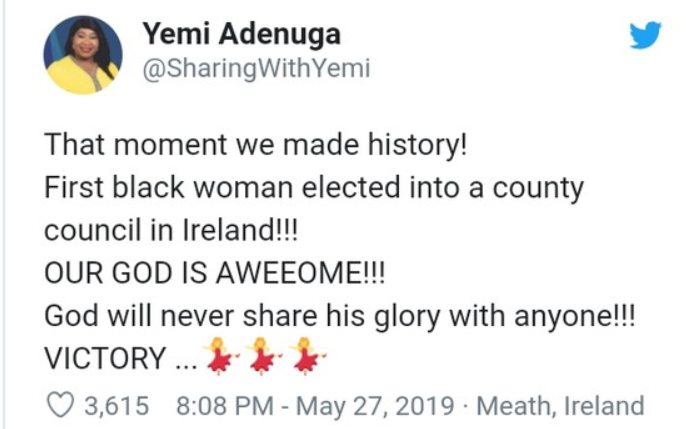
Task: Like the tweet with the heart icon
Action: point(62,406)
